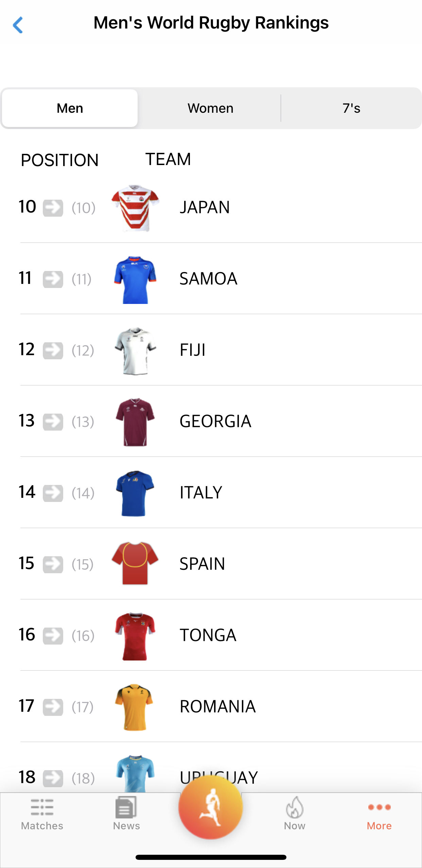Image resolution: width=422 pixels, height=868 pixels.
Task: Select the ITALY team name
Action: point(201,493)
